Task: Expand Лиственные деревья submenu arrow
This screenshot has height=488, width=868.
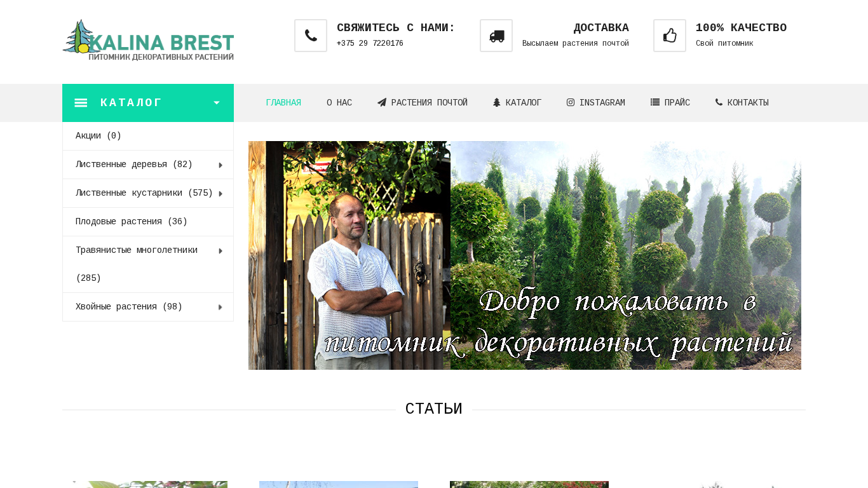Action: [x=220, y=165]
